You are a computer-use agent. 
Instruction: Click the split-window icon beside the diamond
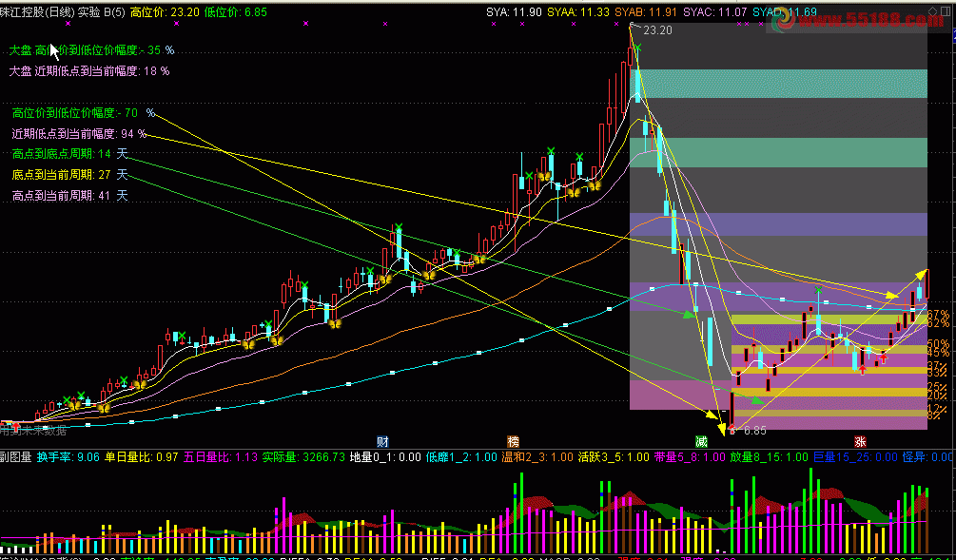(x=946, y=11)
